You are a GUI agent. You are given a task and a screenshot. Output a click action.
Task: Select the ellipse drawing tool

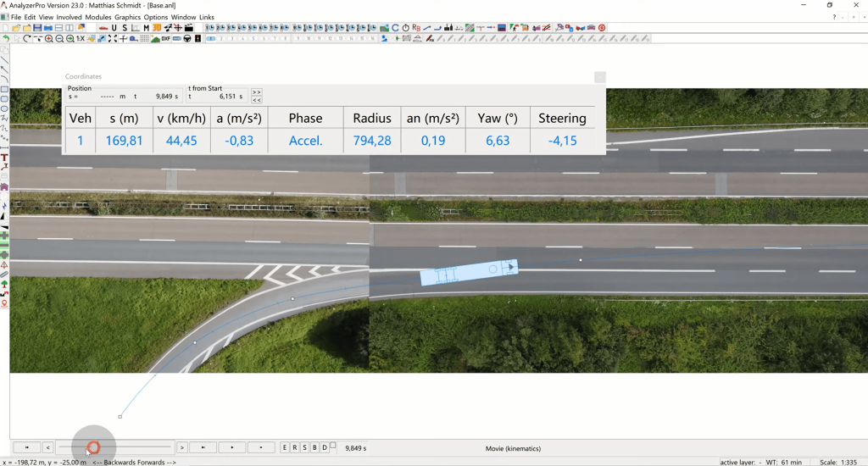pos(4,108)
